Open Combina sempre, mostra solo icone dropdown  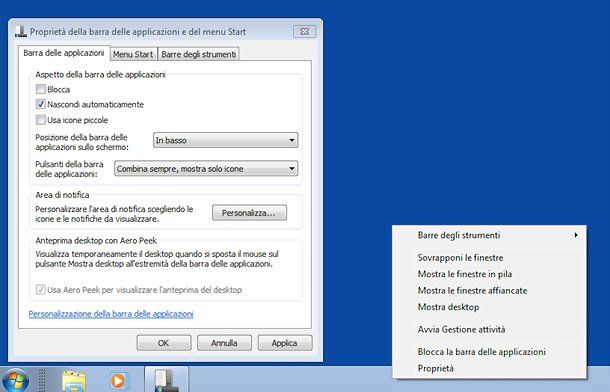206,169
